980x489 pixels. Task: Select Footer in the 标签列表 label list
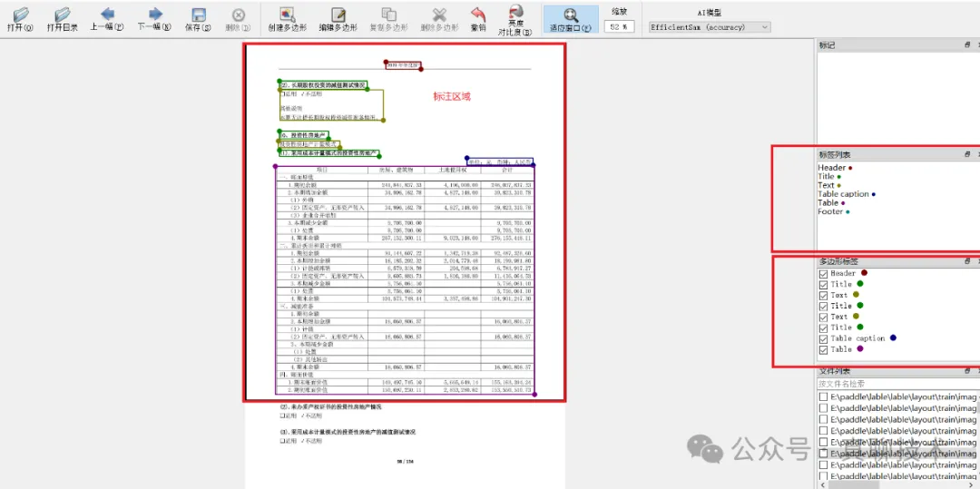coord(833,211)
